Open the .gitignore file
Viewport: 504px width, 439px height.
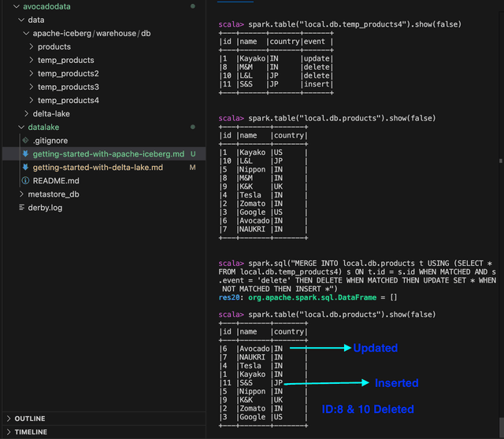(x=50, y=140)
